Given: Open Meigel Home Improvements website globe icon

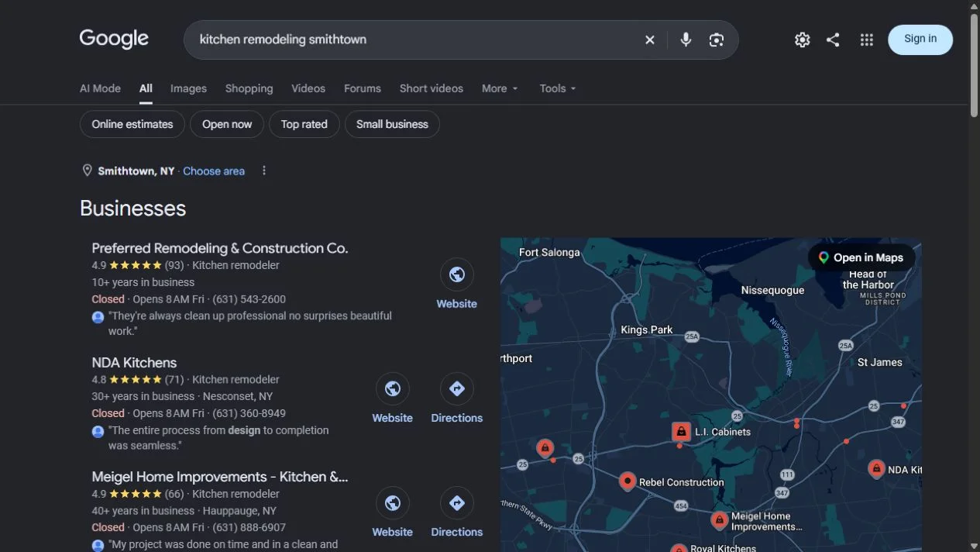Looking at the screenshot, I should point(393,502).
